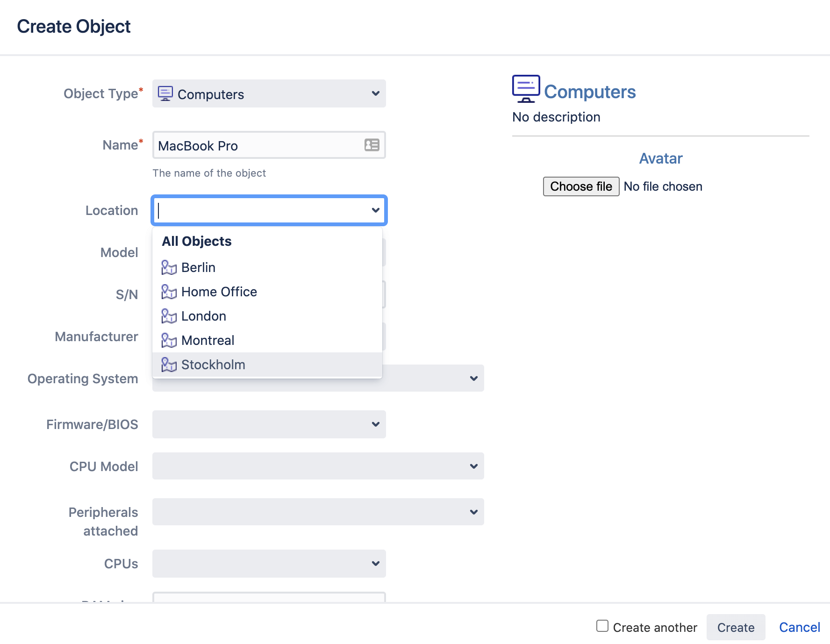Click the map icon beside Montreal

point(169,340)
